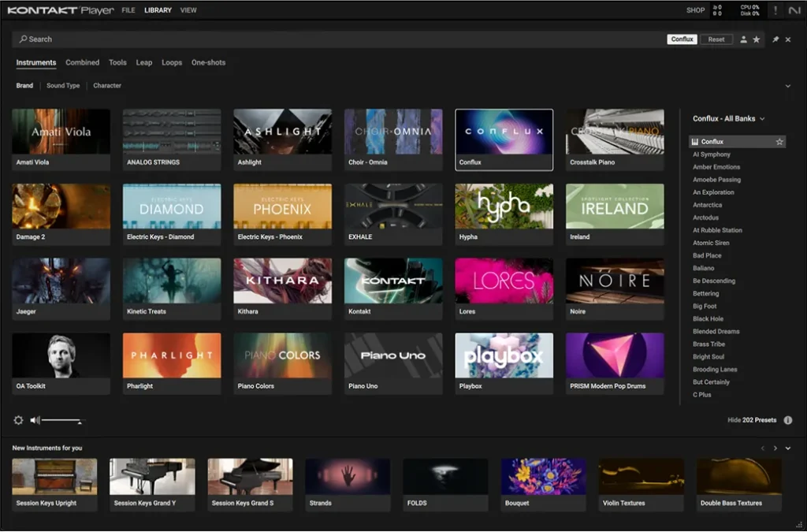Select the Choir - Omnia library tile
Viewport: 807px width, 532px height.
coord(393,140)
